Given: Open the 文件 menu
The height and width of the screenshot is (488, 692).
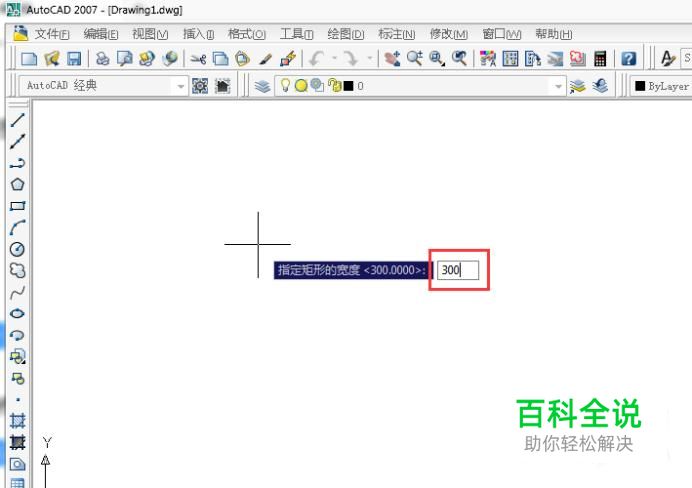Looking at the screenshot, I should pos(52,34).
